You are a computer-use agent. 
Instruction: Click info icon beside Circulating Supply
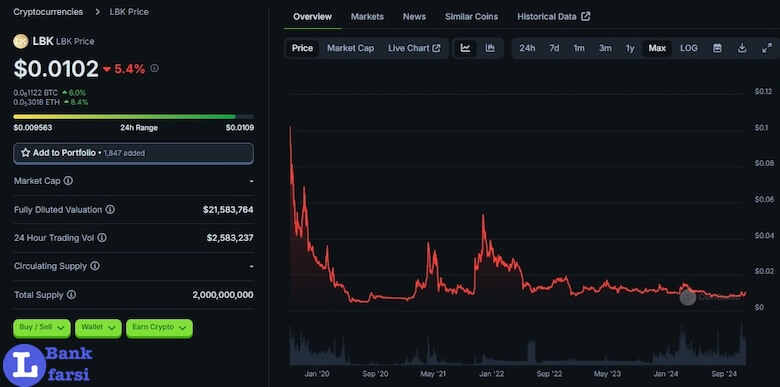point(95,266)
